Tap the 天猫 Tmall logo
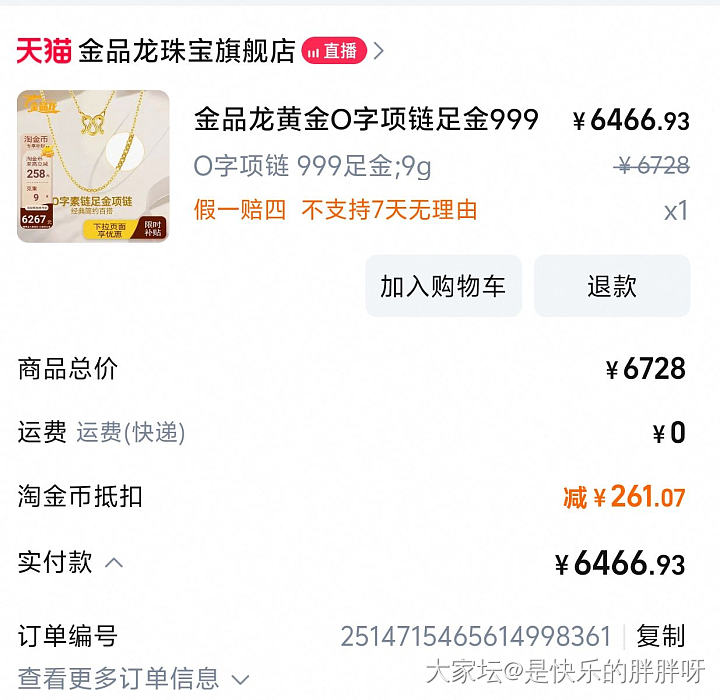 tap(44, 51)
